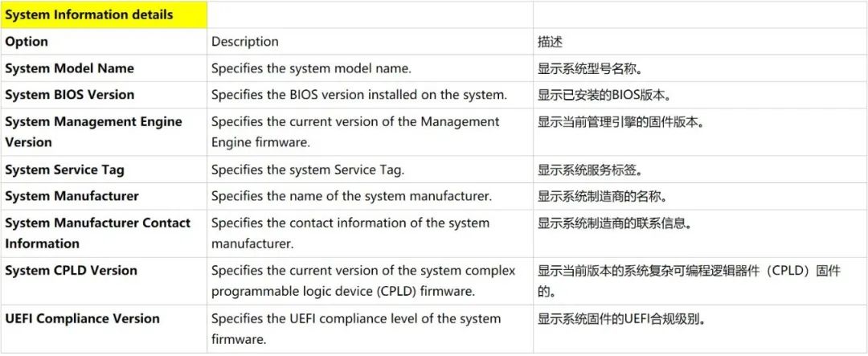Select the System Service Tag cell

click(x=104, y=170)
